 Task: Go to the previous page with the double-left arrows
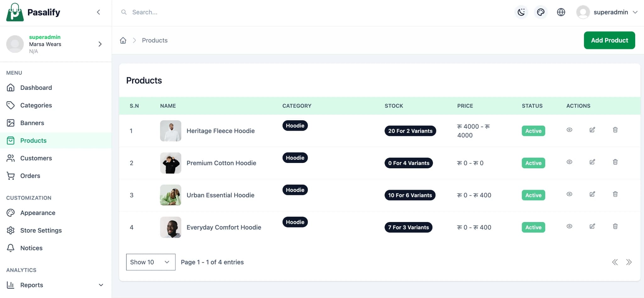(x=615, y=262)
